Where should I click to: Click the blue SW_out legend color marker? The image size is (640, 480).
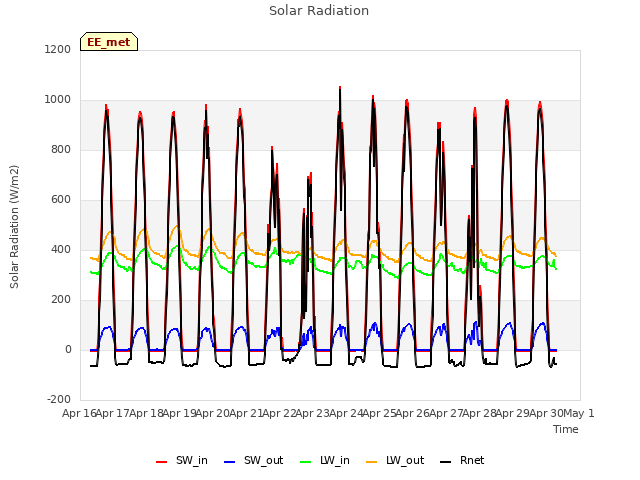[230, 462]
